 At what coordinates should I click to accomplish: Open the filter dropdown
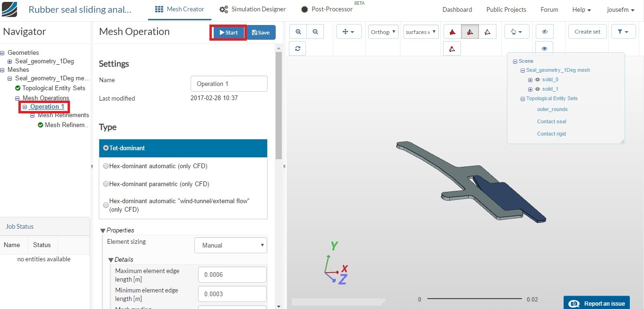point(623,32)
